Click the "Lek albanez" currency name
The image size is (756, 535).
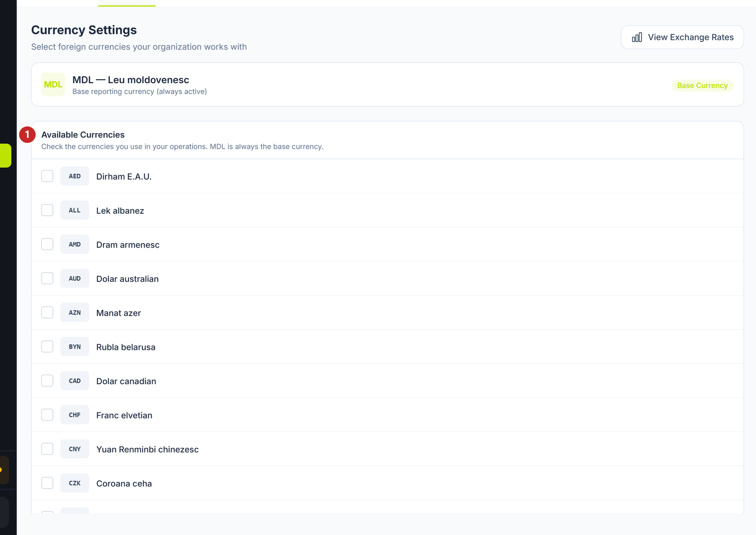click(x=120, y=211)
